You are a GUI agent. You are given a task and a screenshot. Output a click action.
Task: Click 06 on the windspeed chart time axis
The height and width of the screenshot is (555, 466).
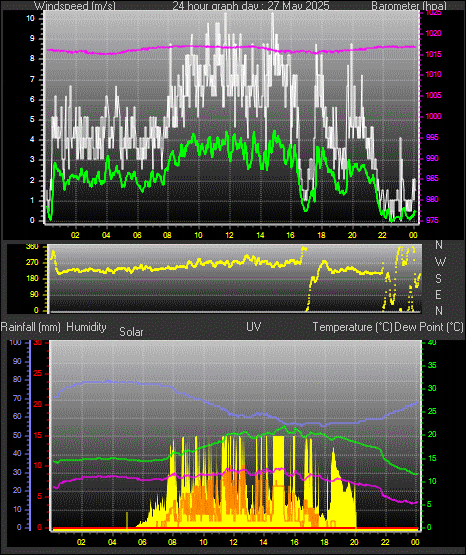137,235
